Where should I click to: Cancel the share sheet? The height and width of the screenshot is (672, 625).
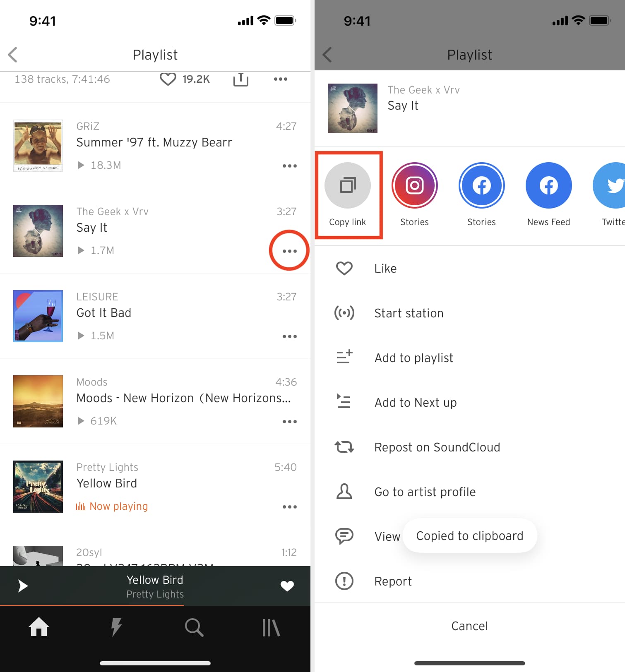[x=470, y=626]
